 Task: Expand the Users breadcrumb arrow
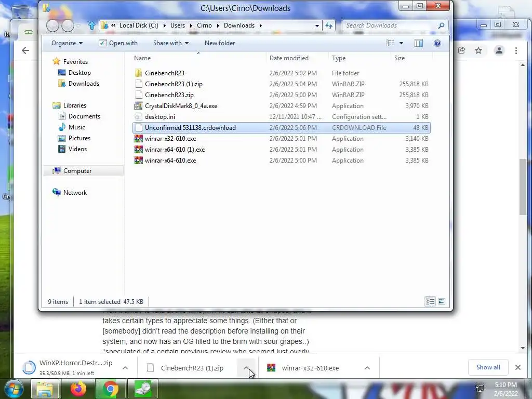191,25
